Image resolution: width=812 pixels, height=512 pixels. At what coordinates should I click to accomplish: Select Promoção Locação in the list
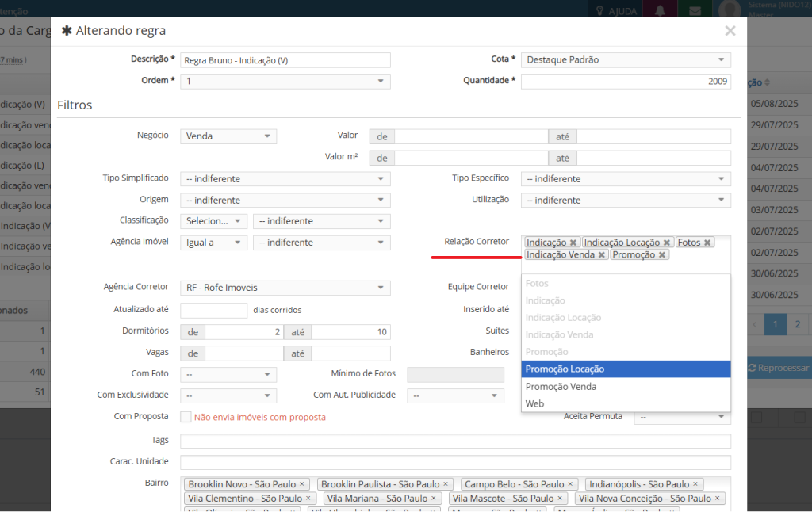pyautogui.click(x=626, y=369)
